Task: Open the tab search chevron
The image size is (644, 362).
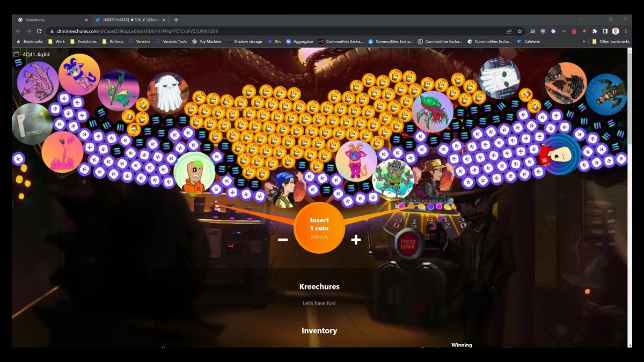Action: click(581, 19)
